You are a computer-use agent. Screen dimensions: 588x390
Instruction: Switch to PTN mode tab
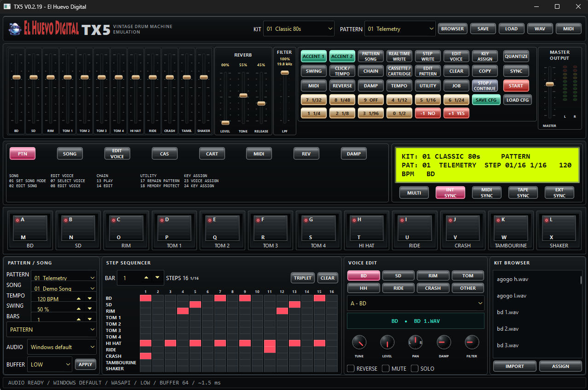point(23,154)
